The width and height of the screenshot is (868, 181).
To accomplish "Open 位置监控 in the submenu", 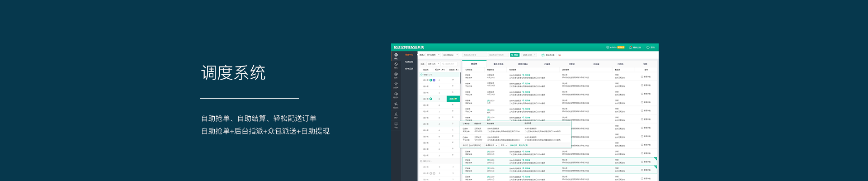I will pos(409,62).
